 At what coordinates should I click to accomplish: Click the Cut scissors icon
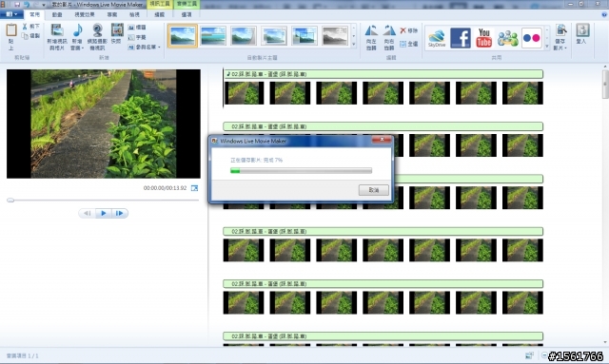tap(25, 27)
